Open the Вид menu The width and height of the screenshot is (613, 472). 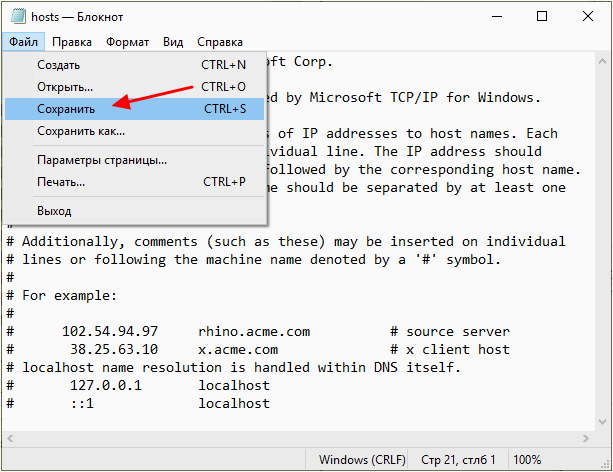(173, 42)
